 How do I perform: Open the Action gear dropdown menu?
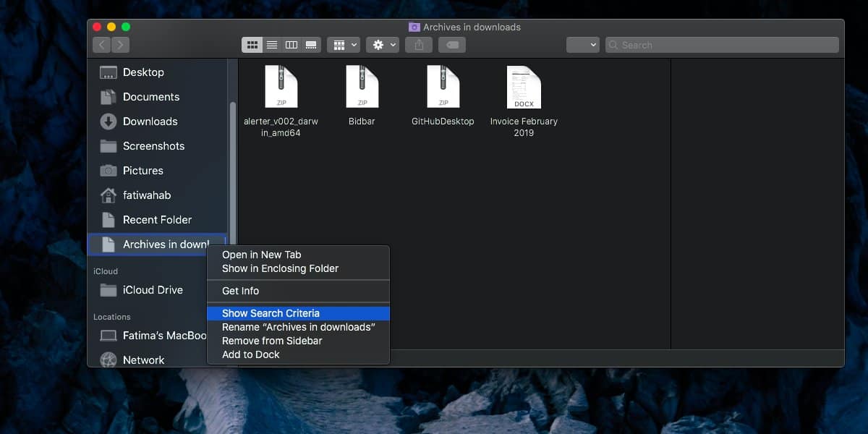383,45
